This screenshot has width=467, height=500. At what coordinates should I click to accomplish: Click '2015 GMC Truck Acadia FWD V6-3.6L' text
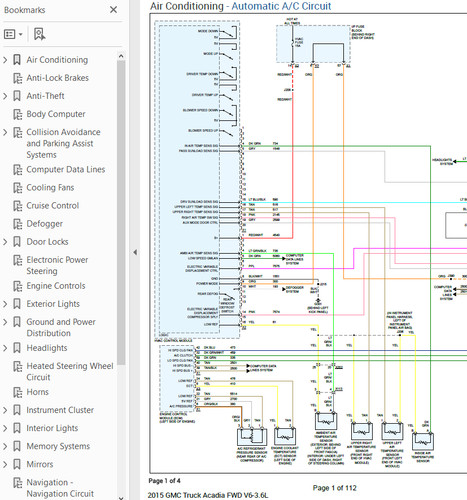[208, 495]
